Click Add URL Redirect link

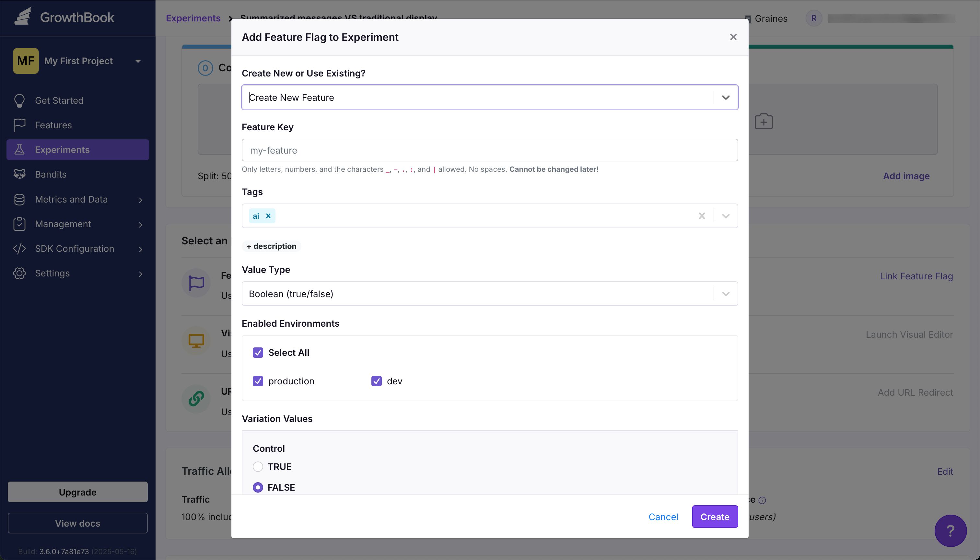click(916, 392)
